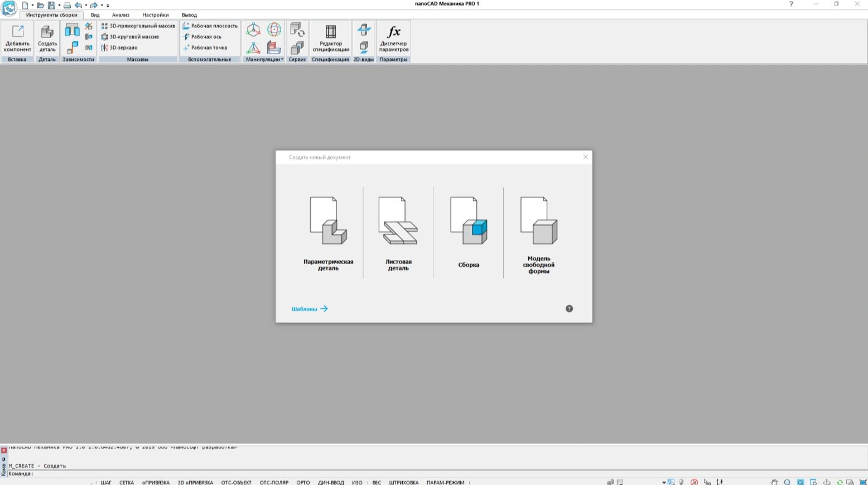Image resolution: width=868 pixels, height=485 pixels.
Task: Create a Рабочая точка
Action: pos(205,47)
